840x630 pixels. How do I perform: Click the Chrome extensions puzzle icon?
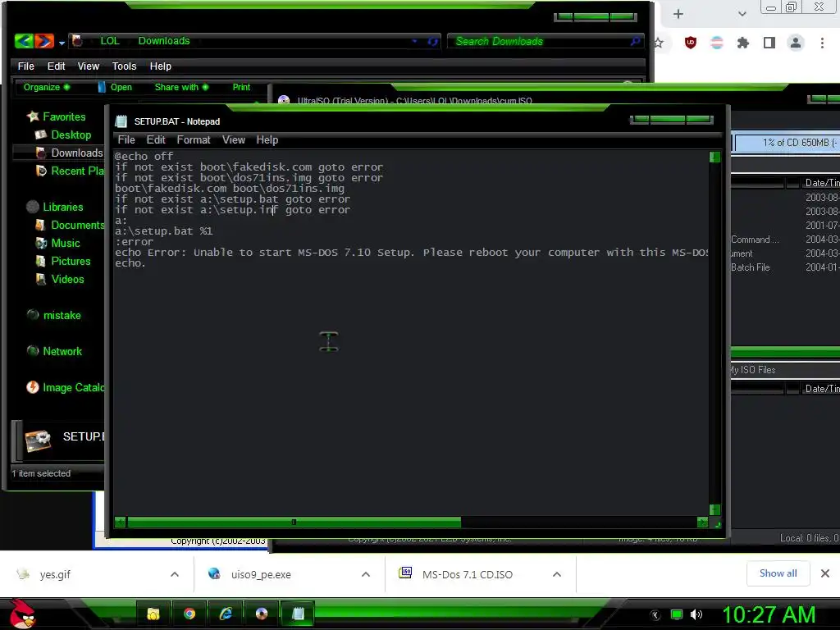743,43
